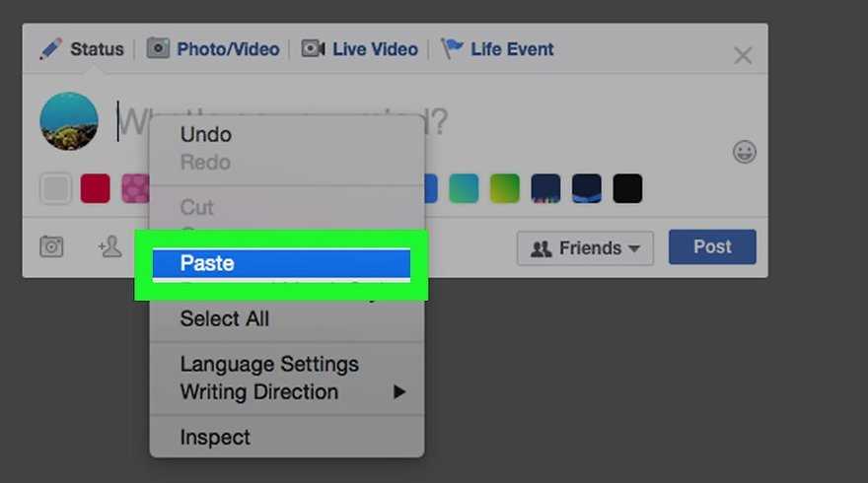The width and height of the screenshot is (868, 483).
Task: Click the emoji smiley face icon
Action: tap(745, 152)
